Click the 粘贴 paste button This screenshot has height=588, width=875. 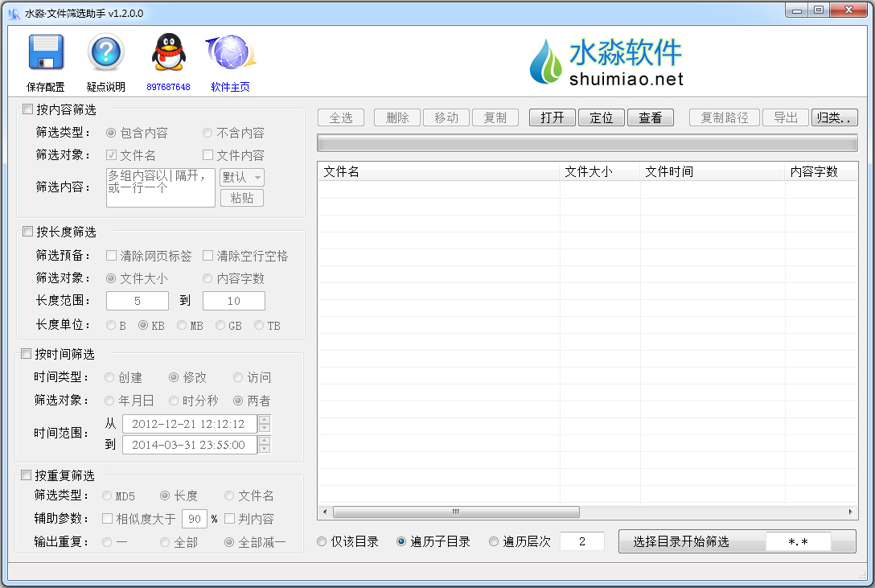(241, 199)
